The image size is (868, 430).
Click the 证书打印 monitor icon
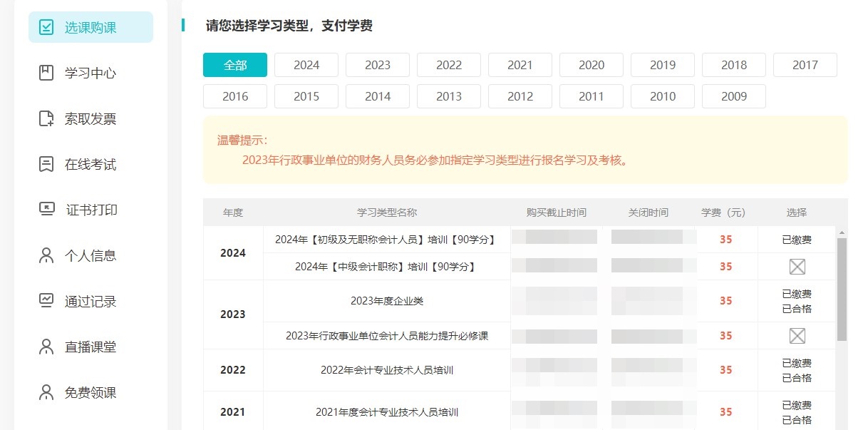click(46, 210)
